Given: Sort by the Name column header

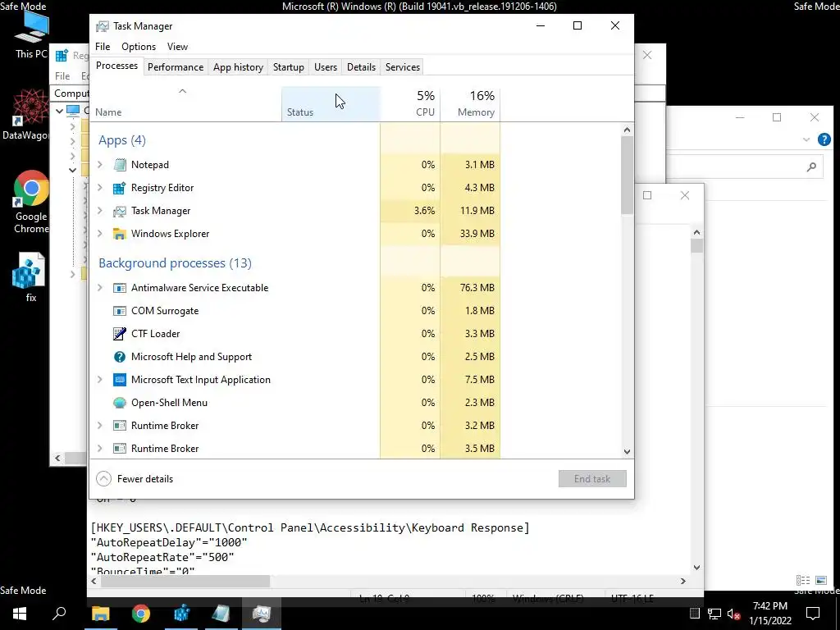Looking at the screenshot, I should click(x=185, y=104).
